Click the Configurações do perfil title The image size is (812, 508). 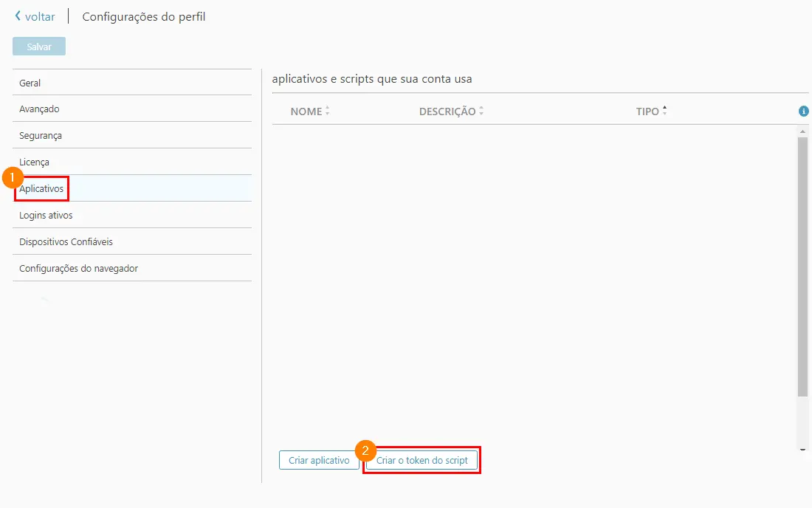144,16
